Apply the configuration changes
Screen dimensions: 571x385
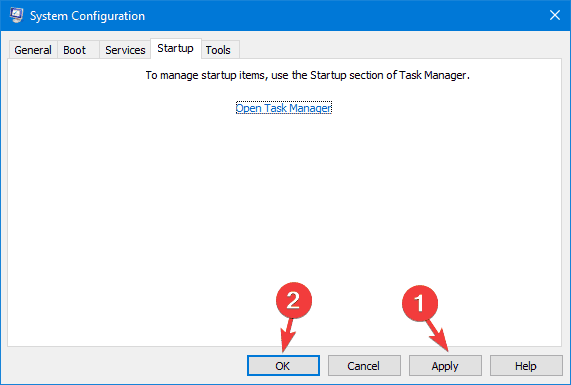pos(445,365)
